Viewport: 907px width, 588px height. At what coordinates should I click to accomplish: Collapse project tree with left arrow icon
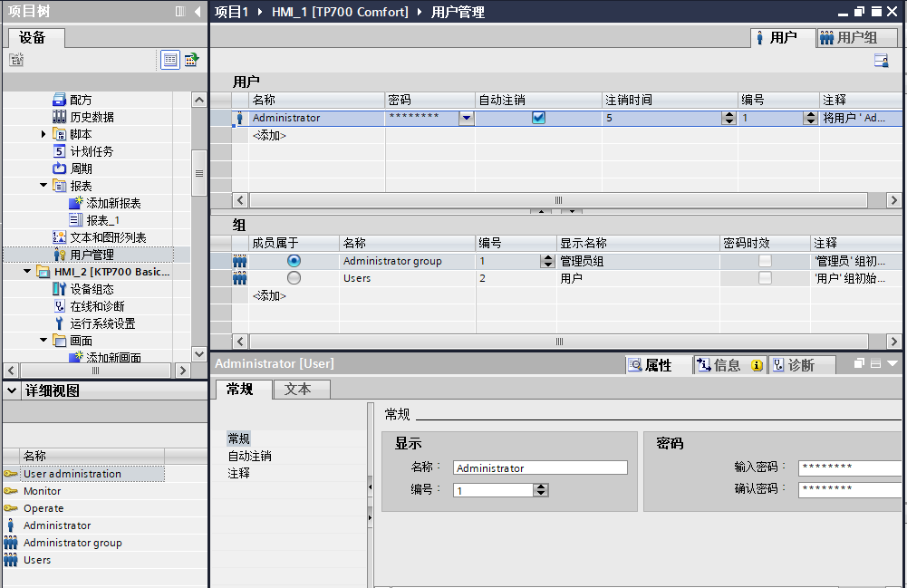click(x=198, y=12)
